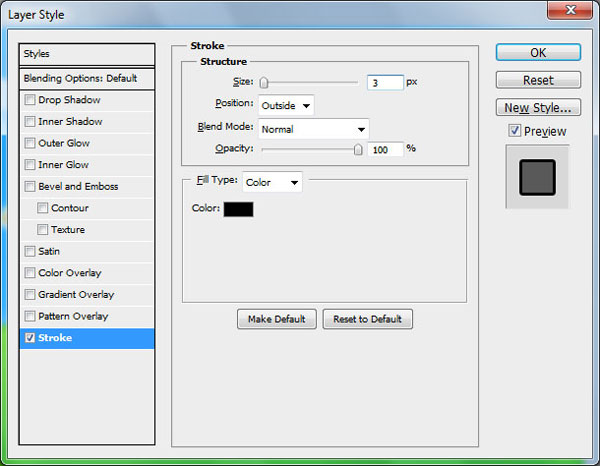
Task: Open the Position dropdown showing Outside
Action: pyautogui.click(x=286, y=105)
